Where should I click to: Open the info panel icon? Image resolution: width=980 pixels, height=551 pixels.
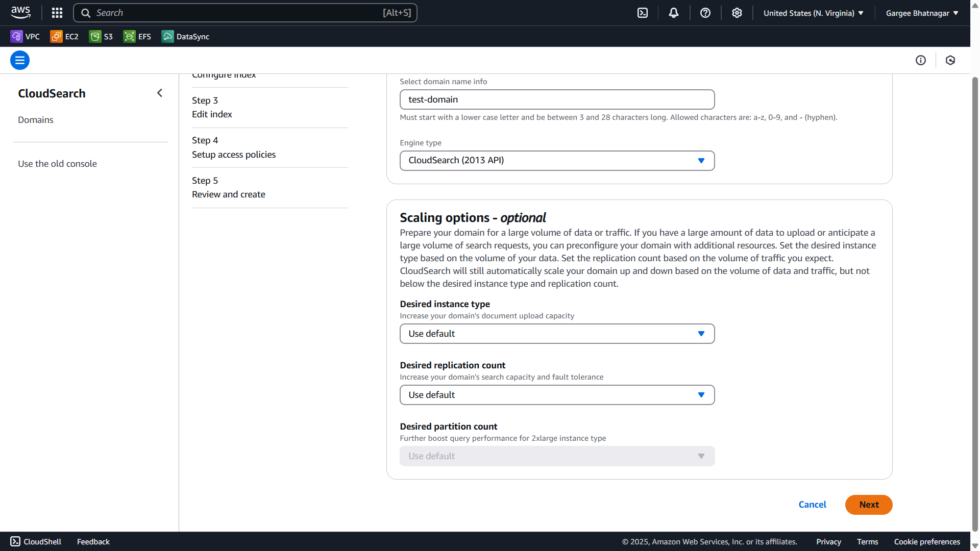click(x=920, y=60)
